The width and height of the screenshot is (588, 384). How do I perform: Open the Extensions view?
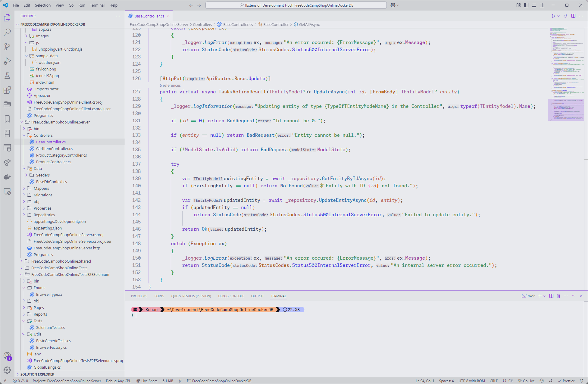click(7, 90)
